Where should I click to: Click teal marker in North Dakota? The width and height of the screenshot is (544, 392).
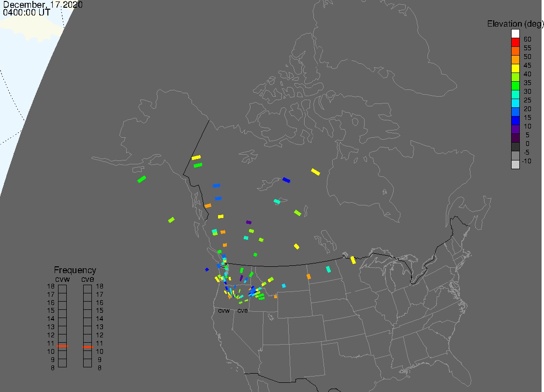[328, 269]
